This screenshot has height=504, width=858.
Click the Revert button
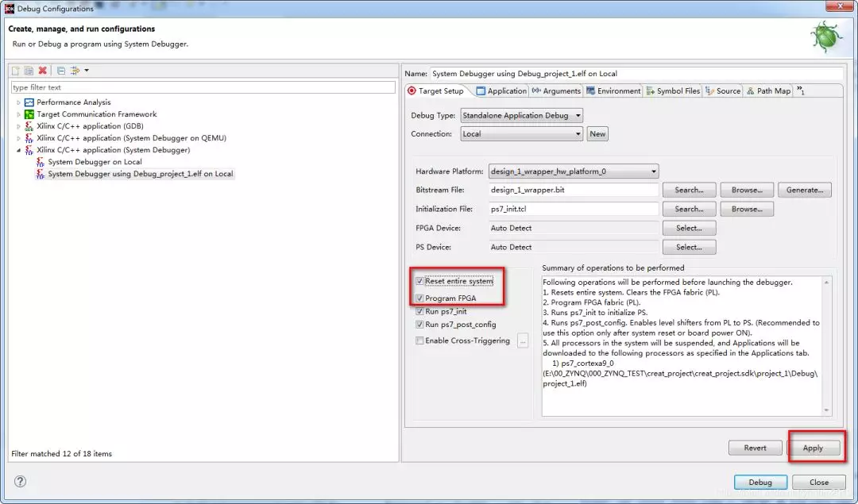tap(756, 448)
